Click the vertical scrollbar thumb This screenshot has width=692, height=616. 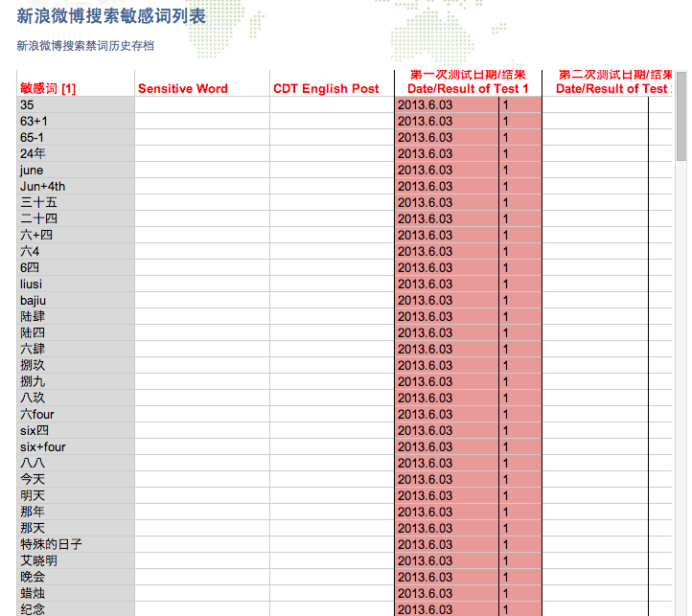click(681, 116)
